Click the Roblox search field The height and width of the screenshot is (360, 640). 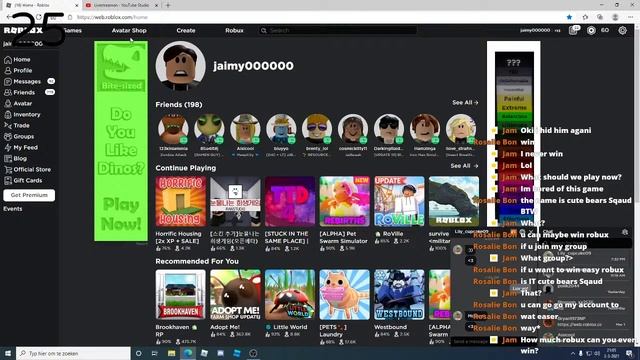[x=338, y=31]
